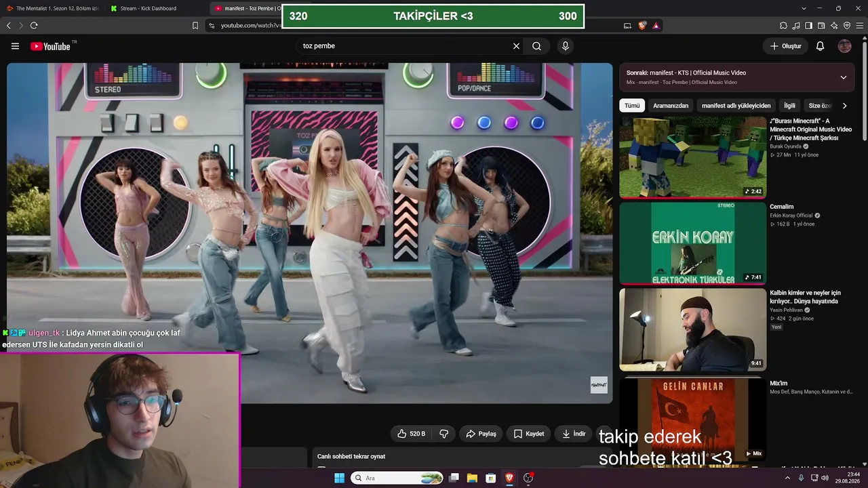This screenshot has height=488, width=868.
Task: Dislike the video with thumbs down
Action: [444, 434]
